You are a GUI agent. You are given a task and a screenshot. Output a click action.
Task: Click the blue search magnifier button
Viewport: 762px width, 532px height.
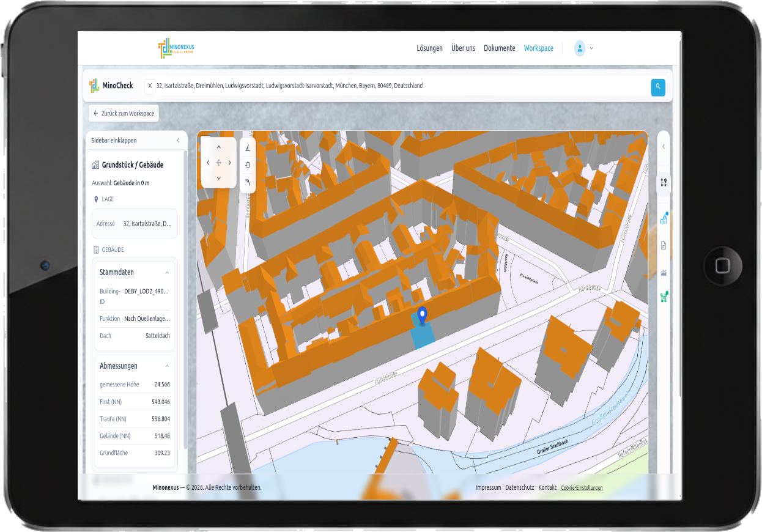(x=657, y=87)
